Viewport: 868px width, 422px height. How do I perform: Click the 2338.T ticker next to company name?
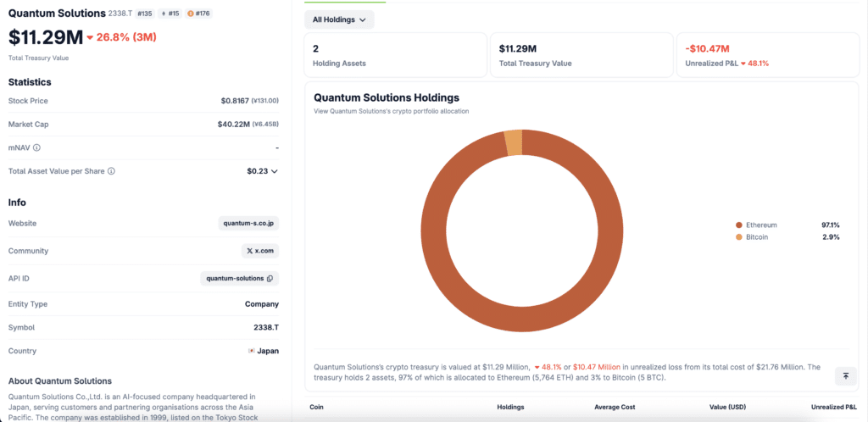tap(120, 14)
